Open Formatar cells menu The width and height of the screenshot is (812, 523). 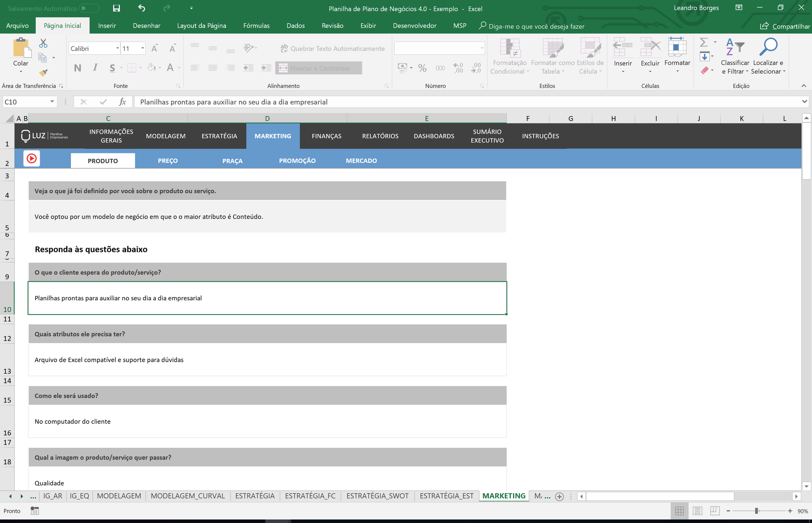677,55
